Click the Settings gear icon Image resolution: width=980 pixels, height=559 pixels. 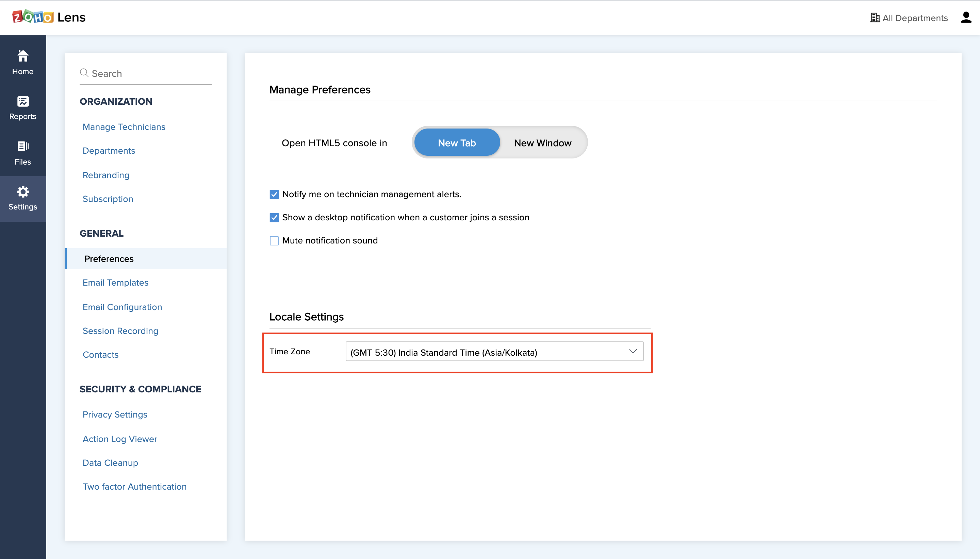(23, 191)
